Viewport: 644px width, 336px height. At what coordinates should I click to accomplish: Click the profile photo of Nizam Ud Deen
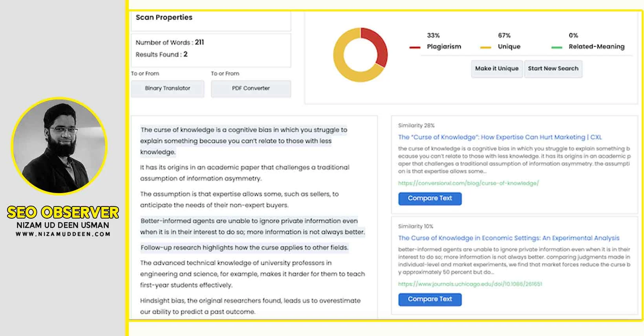pos(60,146)
